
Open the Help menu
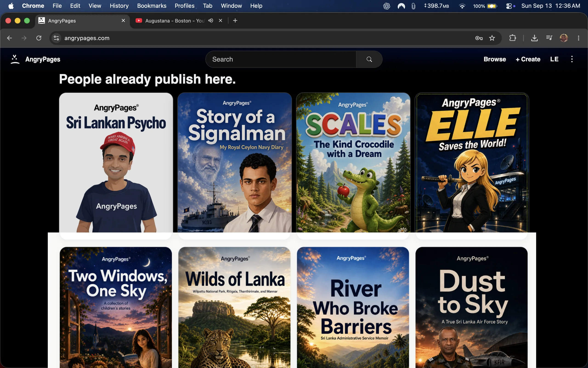(256, 6)
